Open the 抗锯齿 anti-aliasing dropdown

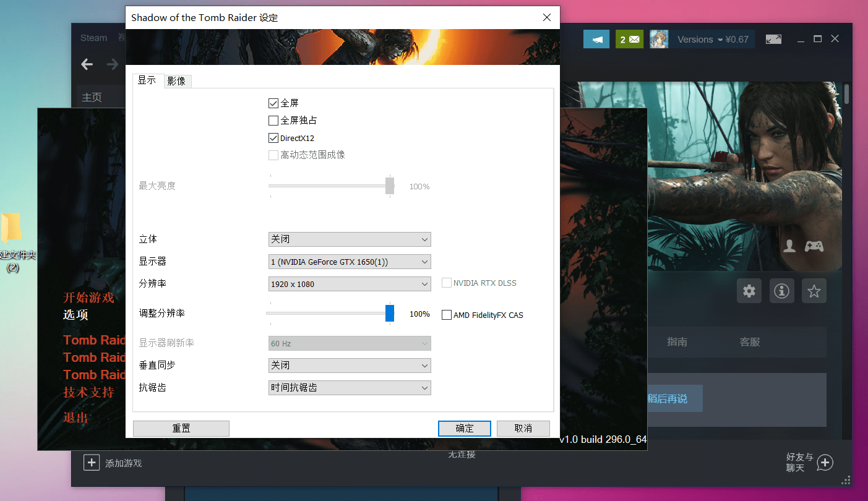tap(350, 388)
